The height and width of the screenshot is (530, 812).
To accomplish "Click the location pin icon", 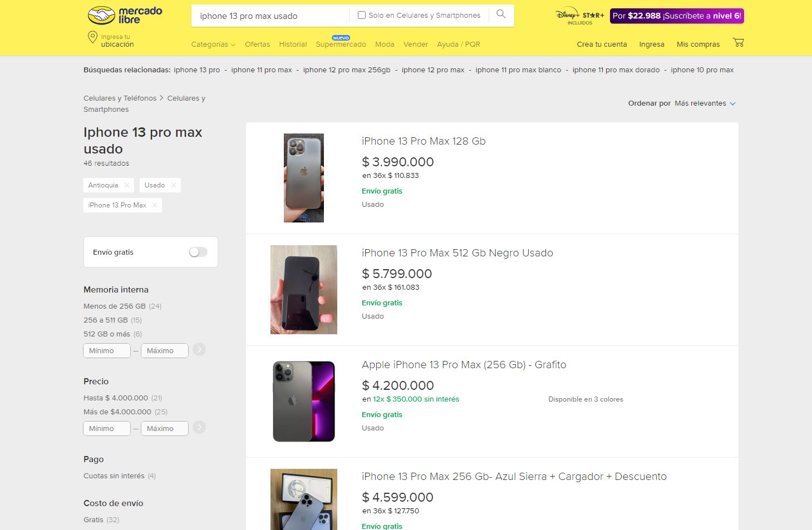I will [x=92, y=38].
